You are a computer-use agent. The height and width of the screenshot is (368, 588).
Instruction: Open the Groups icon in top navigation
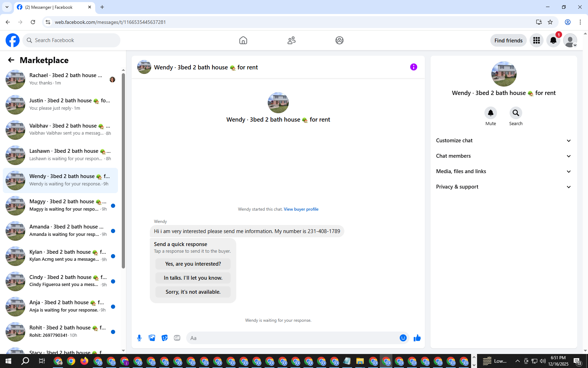pos(339,40)
